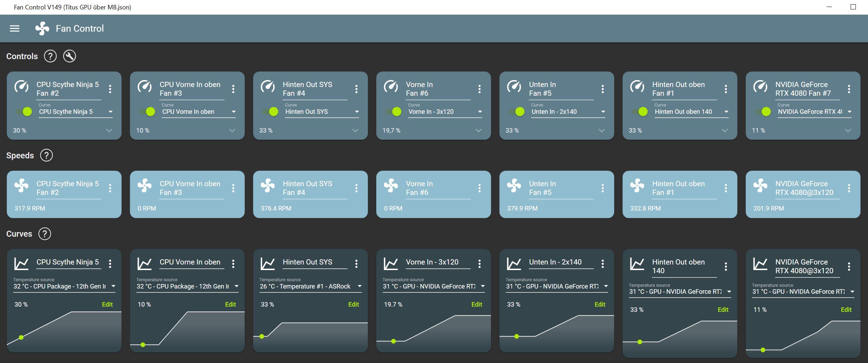Open the Speeds help icon
Image resolution: width=868 pixels, height=363 pixels.
(47, 156)
